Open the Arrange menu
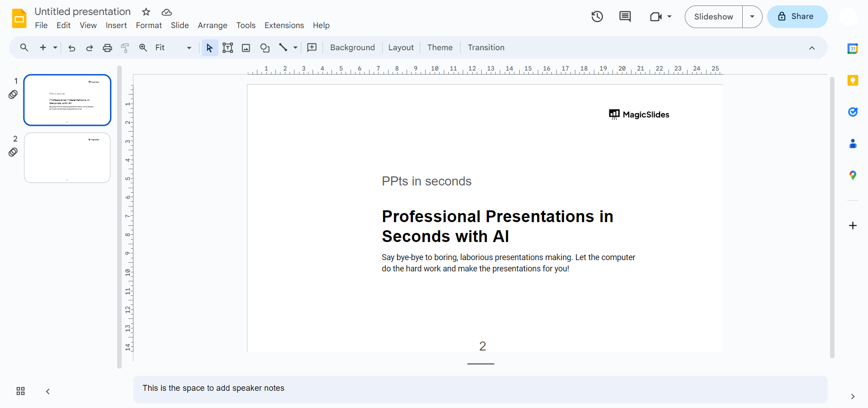 pos(212,25)
